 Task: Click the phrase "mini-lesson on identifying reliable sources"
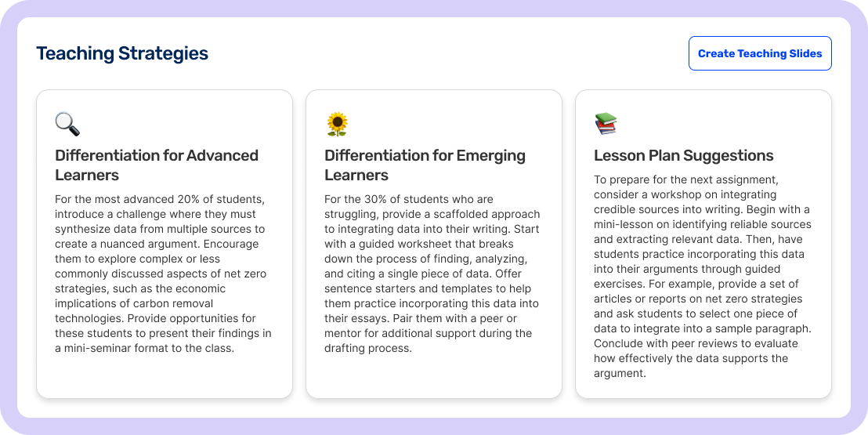point(703,224)
